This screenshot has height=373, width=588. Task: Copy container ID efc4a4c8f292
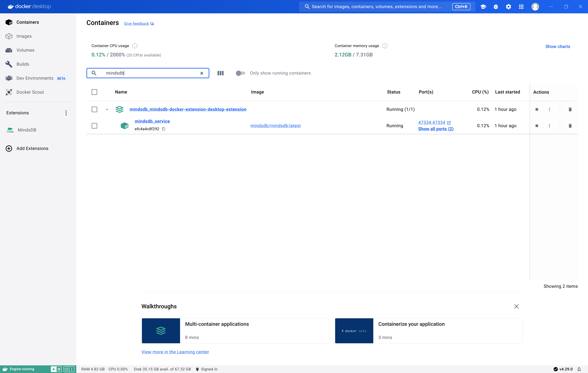(x=164, y=129)
